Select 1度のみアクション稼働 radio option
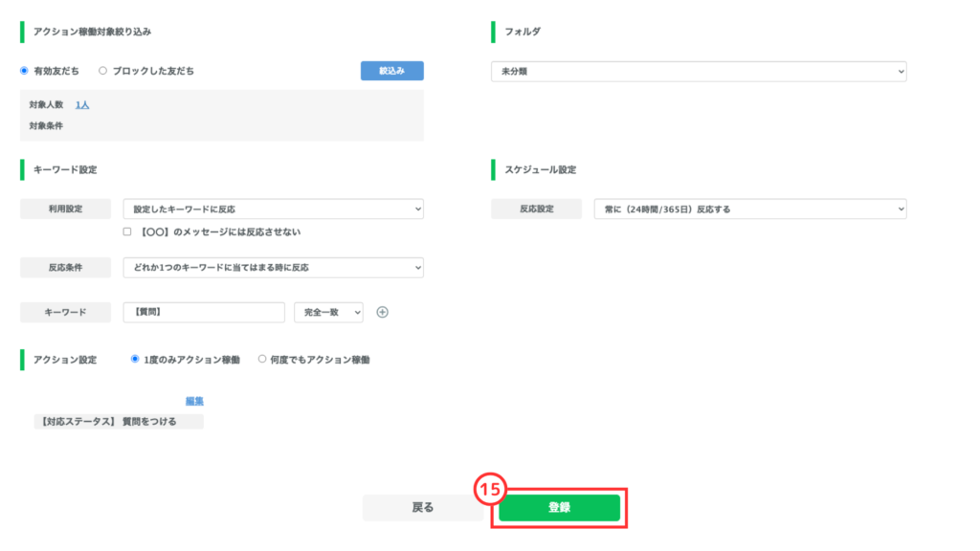This screenshot has height=551, width=980. [x=135, y=360]
